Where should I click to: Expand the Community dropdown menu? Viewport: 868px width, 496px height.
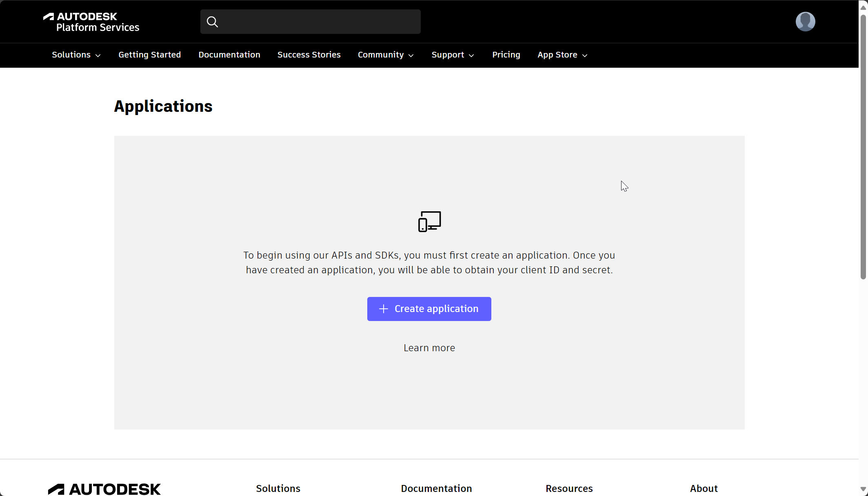pyautogui.click(x=386, y=55)
